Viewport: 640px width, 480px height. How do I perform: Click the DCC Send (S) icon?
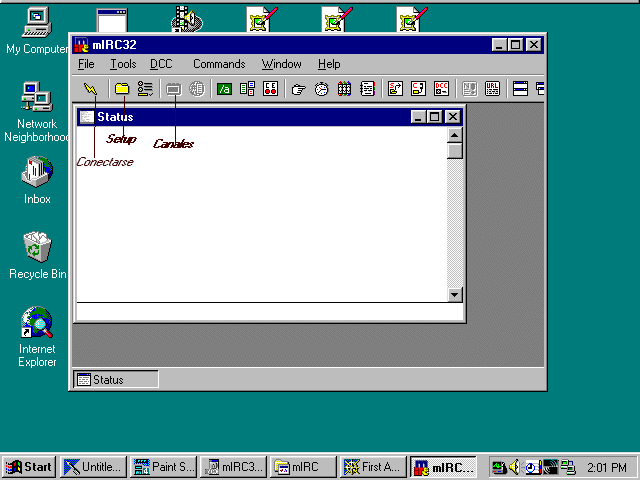click(x=395, y=89)
